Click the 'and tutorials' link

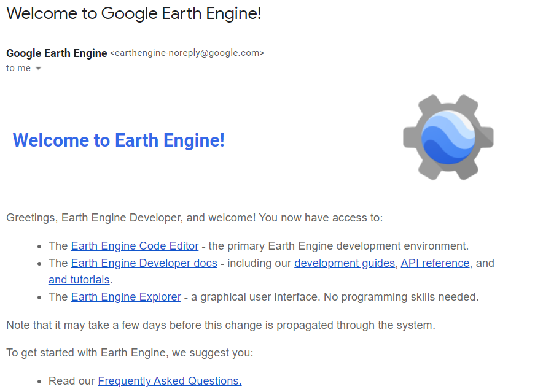tap(79, 280)
